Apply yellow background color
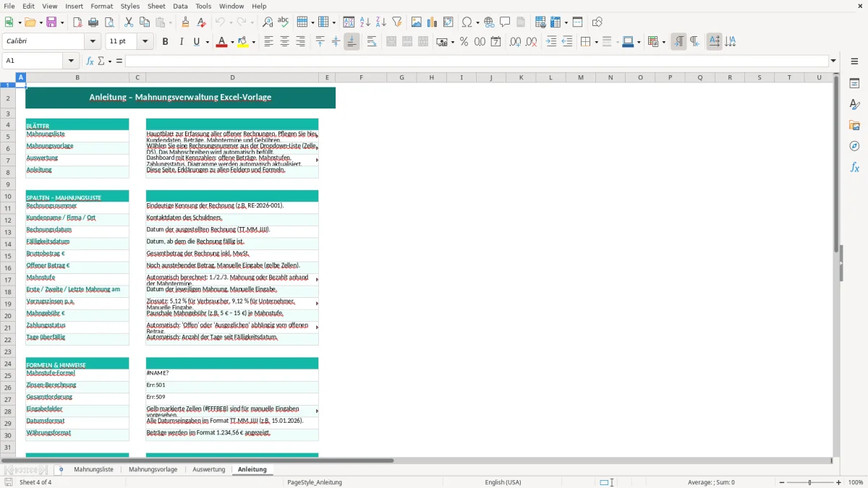Viewport: 868px width, 488px height. click(242, 42)
